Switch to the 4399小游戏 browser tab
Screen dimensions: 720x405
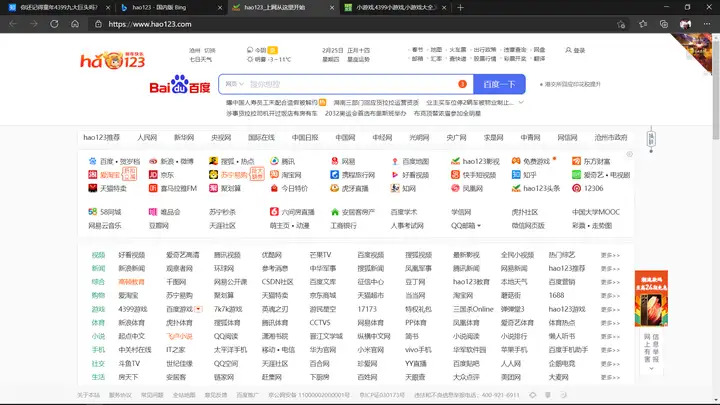pyautogui.click(x=395, y=7)
